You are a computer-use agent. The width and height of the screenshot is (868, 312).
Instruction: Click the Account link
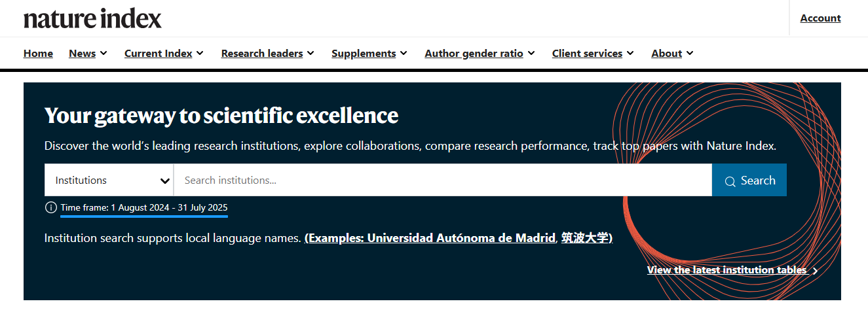820,18
